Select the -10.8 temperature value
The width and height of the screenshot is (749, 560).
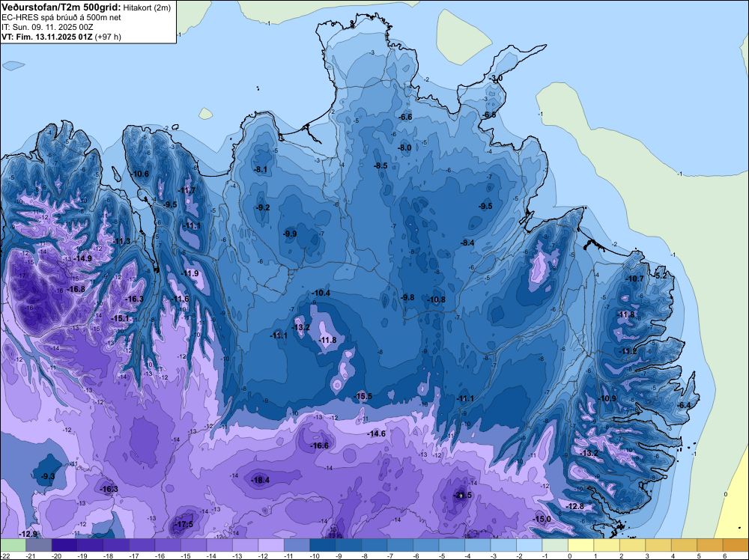tap(436, 299)
